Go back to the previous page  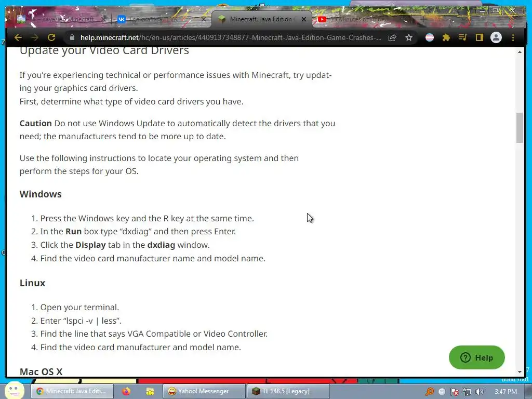(18, 37)
